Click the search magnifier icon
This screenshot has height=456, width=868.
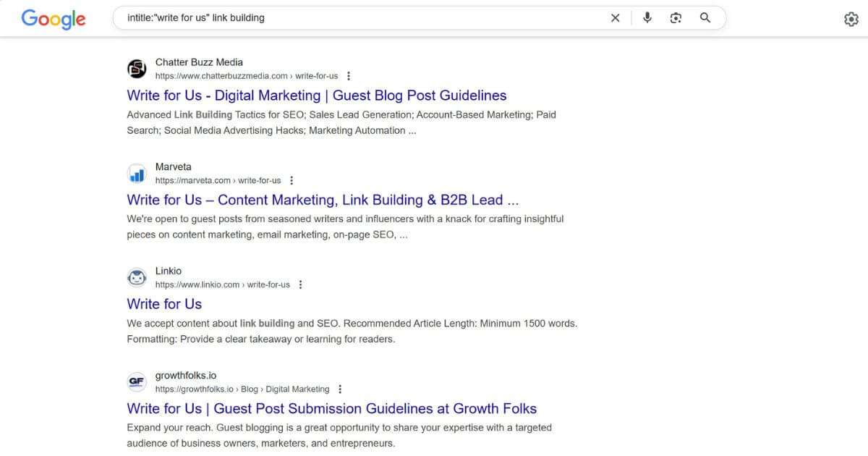click(705, 17)
